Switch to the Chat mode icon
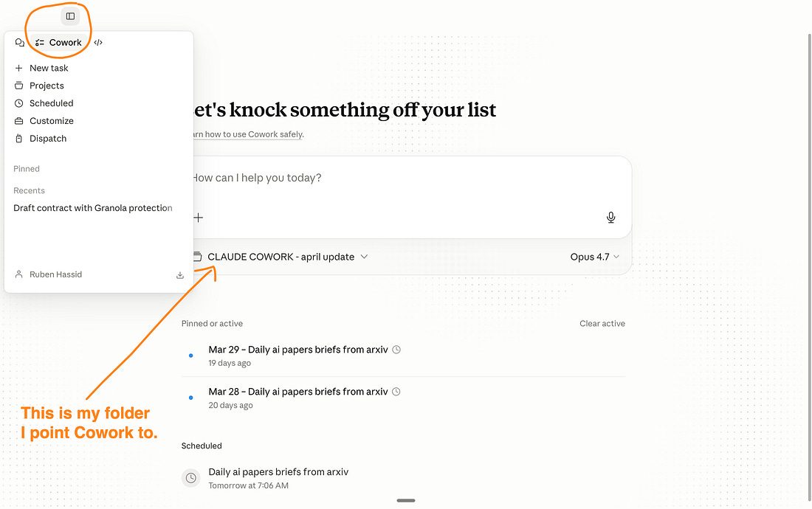The image size is (812, 509). click(x=20, y=43)
